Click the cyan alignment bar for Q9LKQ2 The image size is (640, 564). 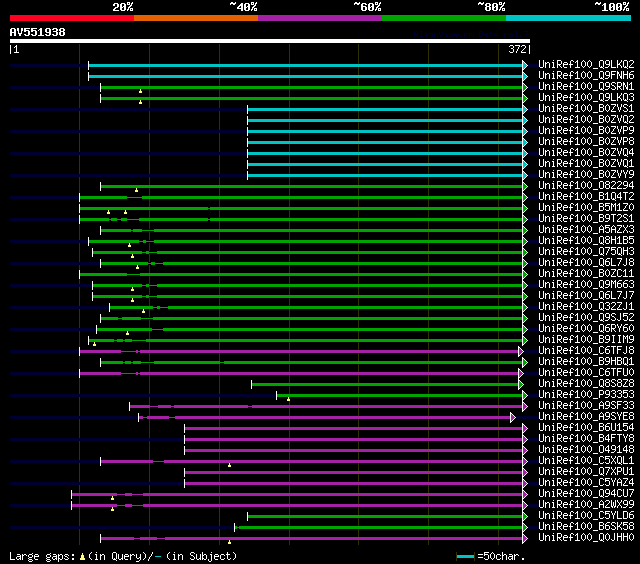coord(305,65)
